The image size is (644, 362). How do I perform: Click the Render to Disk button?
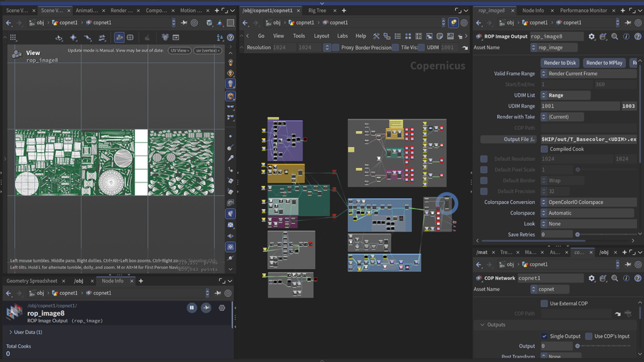(x=560, y=63)
